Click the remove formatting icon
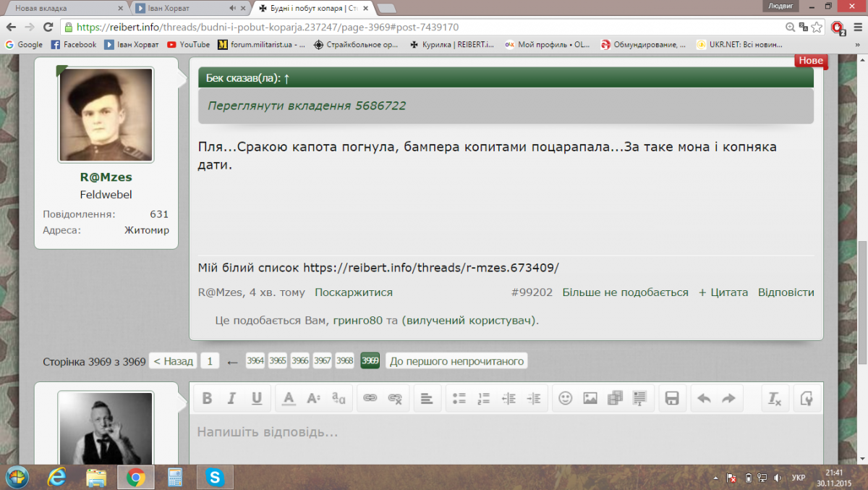 pyautogui.click(x=775, y=398)
